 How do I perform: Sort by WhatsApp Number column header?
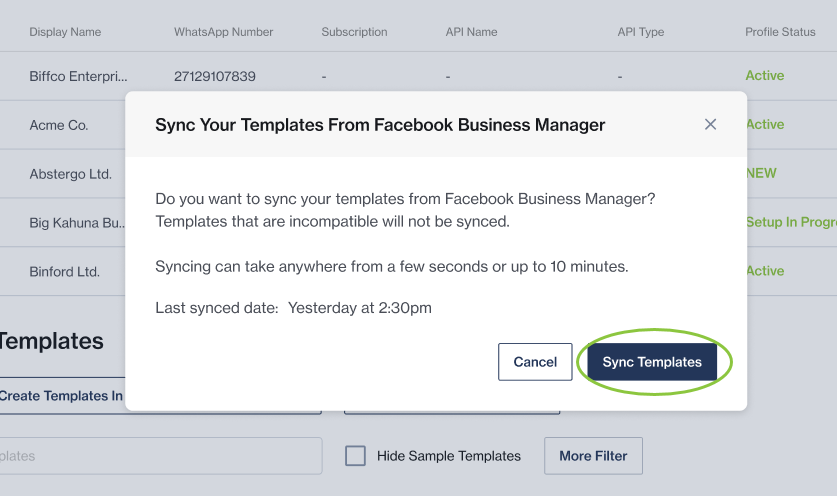223,32
